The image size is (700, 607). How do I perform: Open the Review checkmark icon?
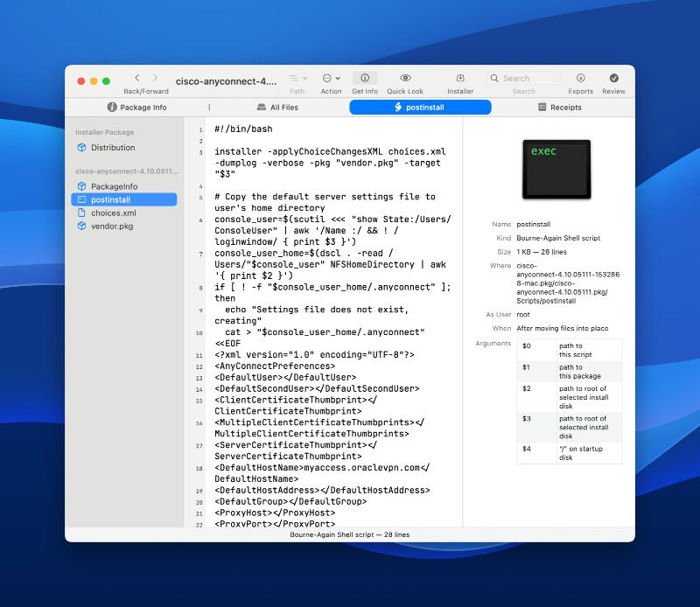click(x=613, y=78)
